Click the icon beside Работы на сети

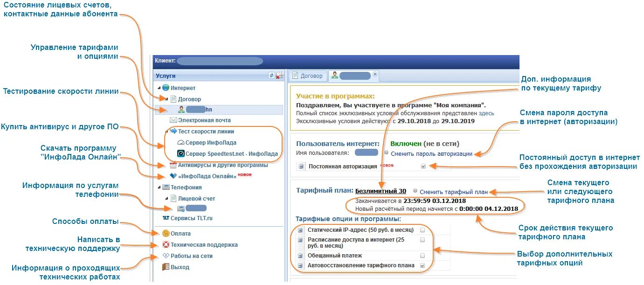click(166, 256)
